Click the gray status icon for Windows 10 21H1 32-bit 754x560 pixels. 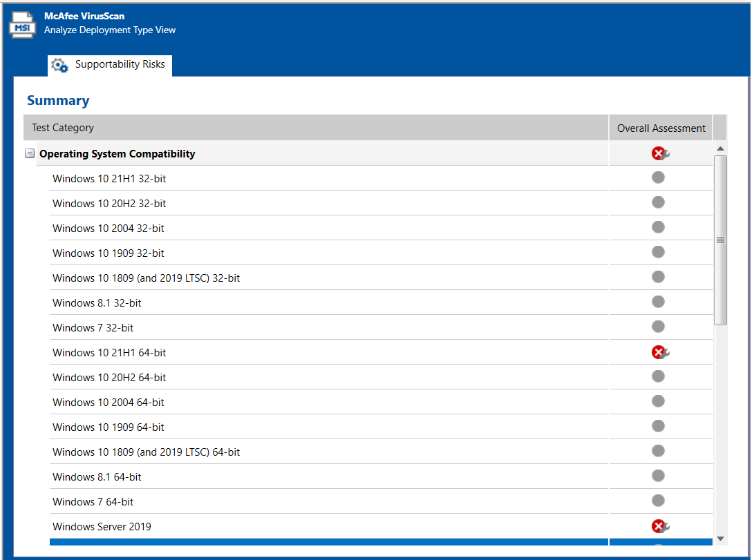(x=658, y=177)
